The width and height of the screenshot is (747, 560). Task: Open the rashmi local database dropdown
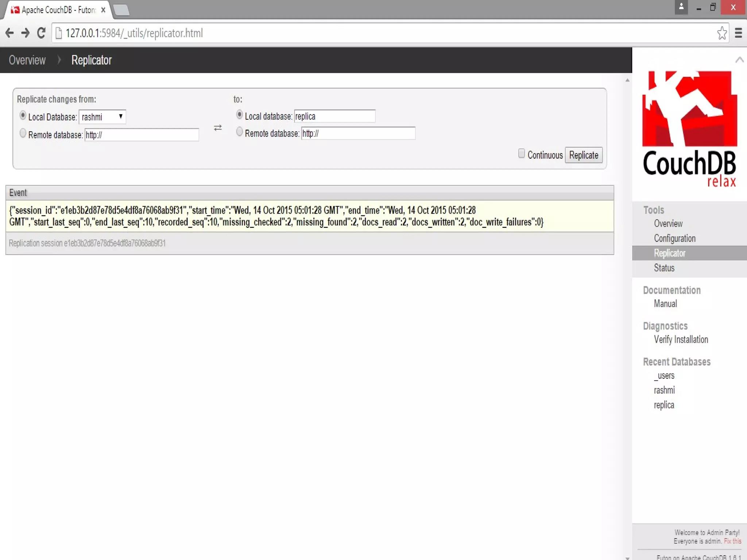102,117
